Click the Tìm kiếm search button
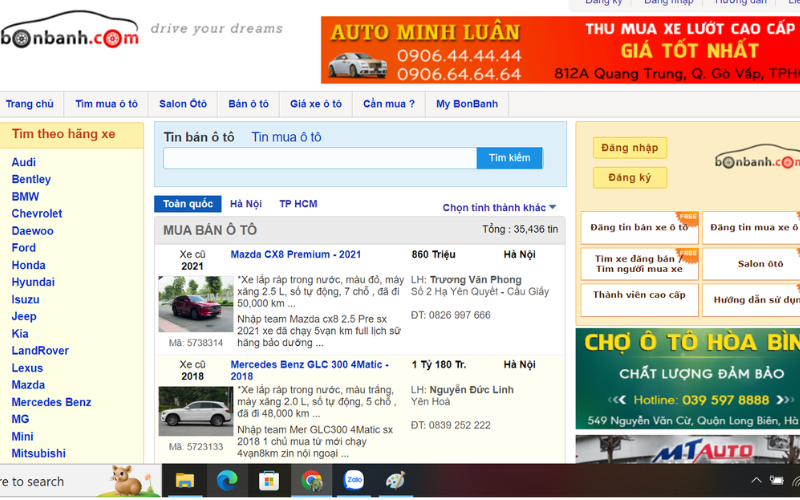800x500 pixels. click(509, 158)
